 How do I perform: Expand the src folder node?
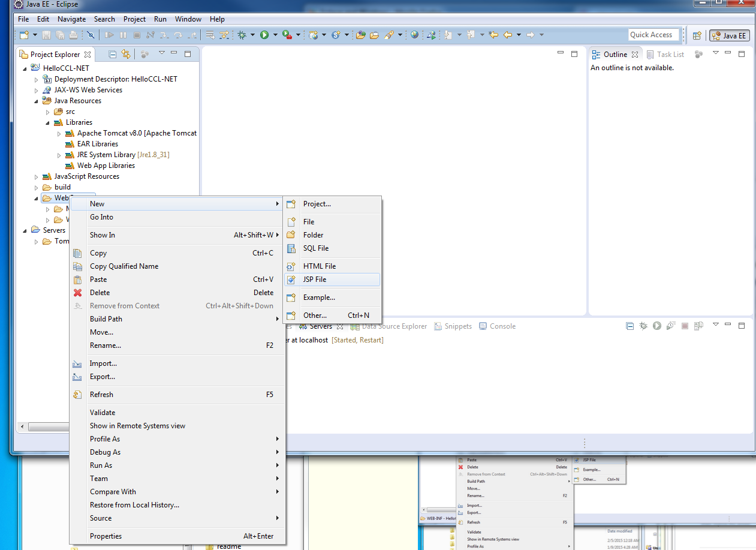[47, 112]
